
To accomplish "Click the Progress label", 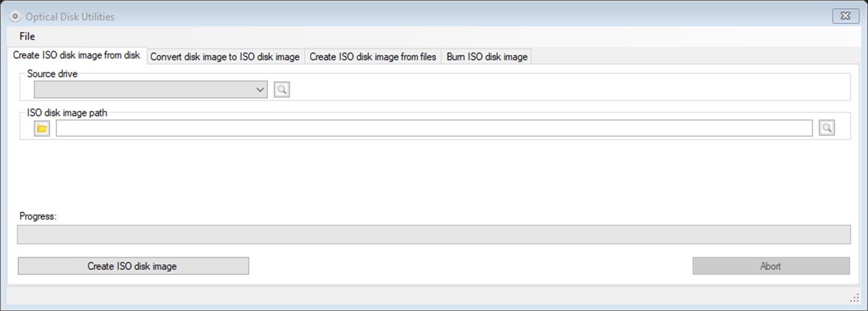I will (38, 217).
